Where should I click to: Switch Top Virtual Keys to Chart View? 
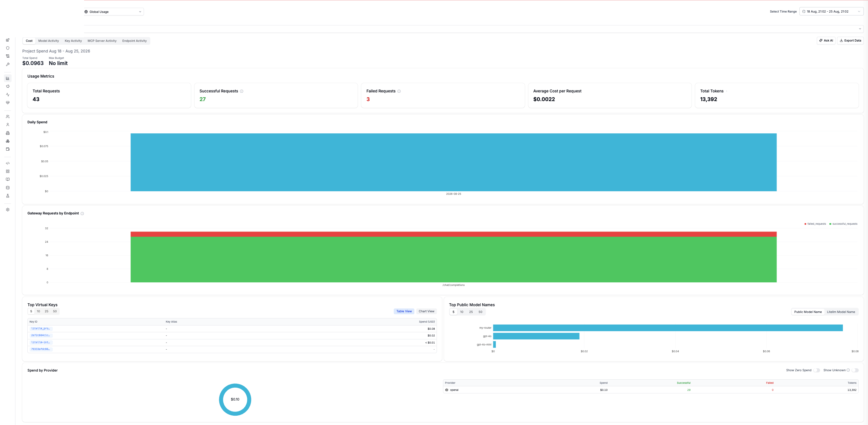(426, 311)
